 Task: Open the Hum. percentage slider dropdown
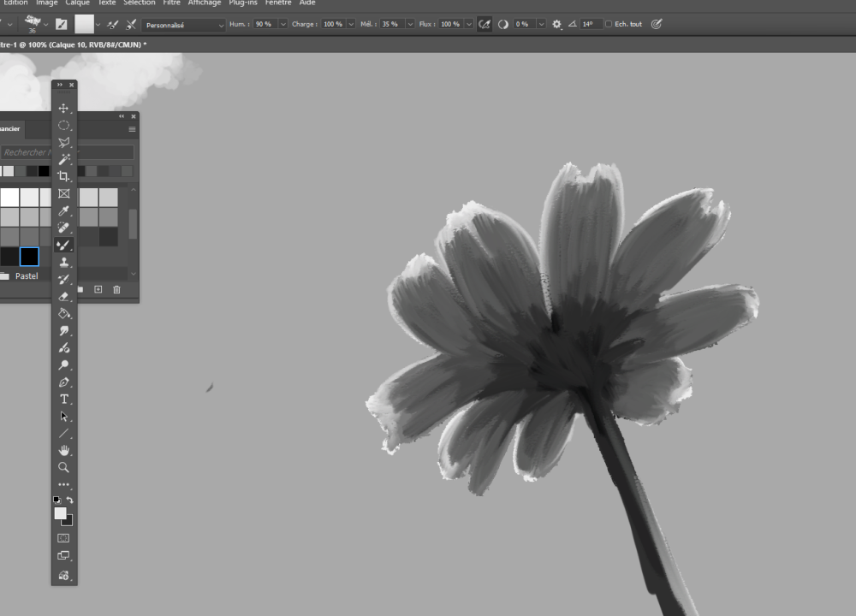click(282, 24)
